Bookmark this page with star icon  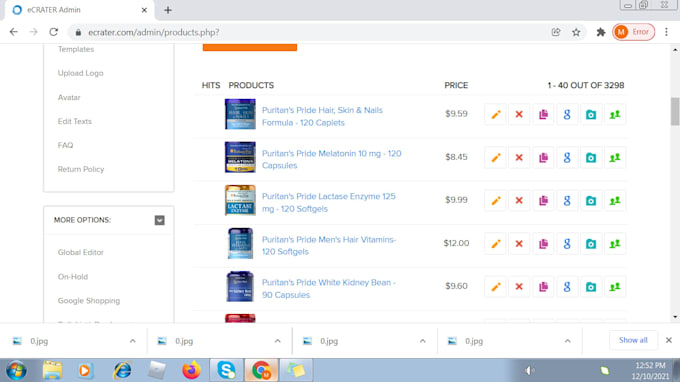tap(576, 32)
